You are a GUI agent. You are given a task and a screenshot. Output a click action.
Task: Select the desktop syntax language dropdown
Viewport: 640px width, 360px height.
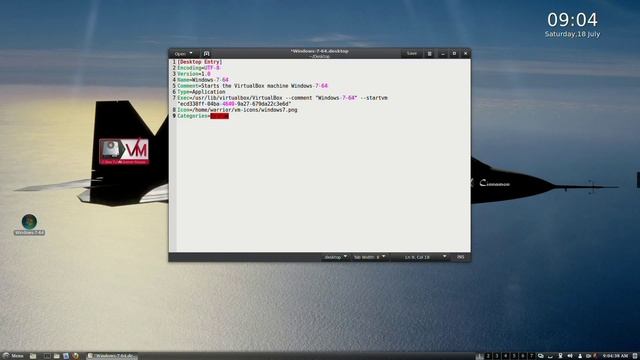(x=336, y=257)
